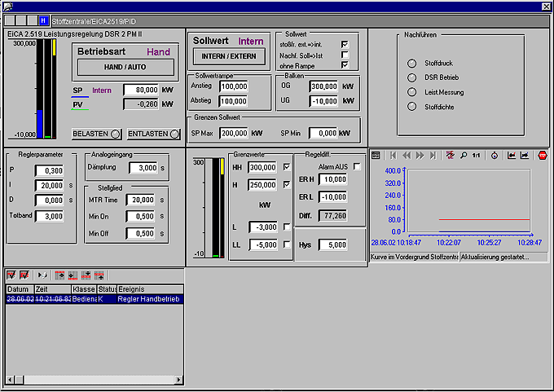Acknowledge single alarm with first checkmark icon
This screenshot has width=554, height=392.
11,275
